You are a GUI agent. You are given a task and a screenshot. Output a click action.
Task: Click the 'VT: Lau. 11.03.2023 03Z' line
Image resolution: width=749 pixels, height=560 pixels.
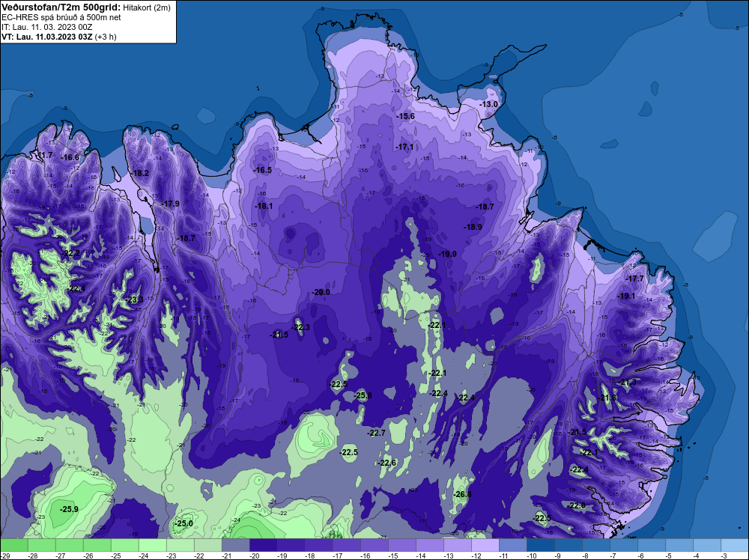click(x=46, y=37)
